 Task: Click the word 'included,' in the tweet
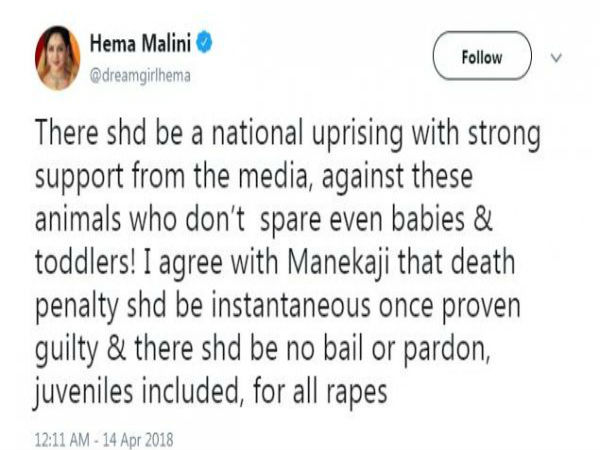pyautogui.click(x=193, y=391)
